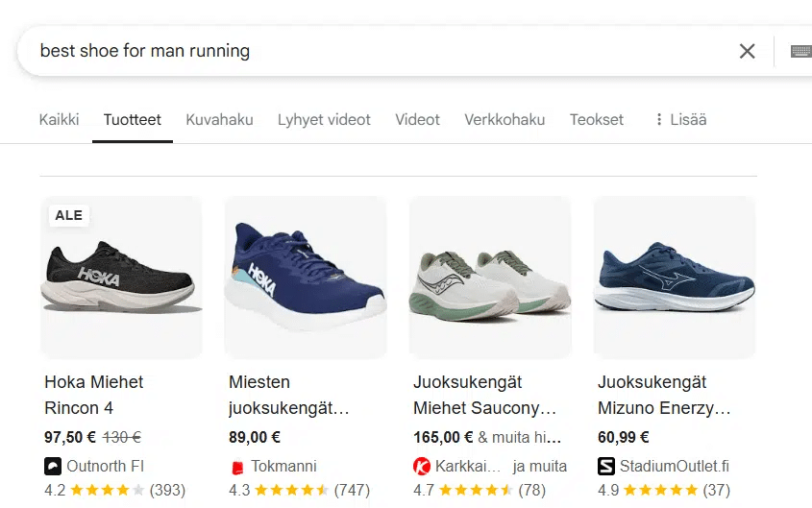Click the StadiumOutlet.fi store logo icon
Viewport: 812px width, 508px height.
[606, 467]
